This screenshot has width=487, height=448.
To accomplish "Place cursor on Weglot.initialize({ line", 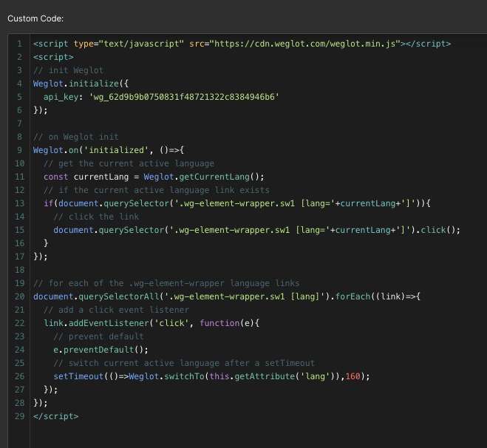I will [81, 84].
